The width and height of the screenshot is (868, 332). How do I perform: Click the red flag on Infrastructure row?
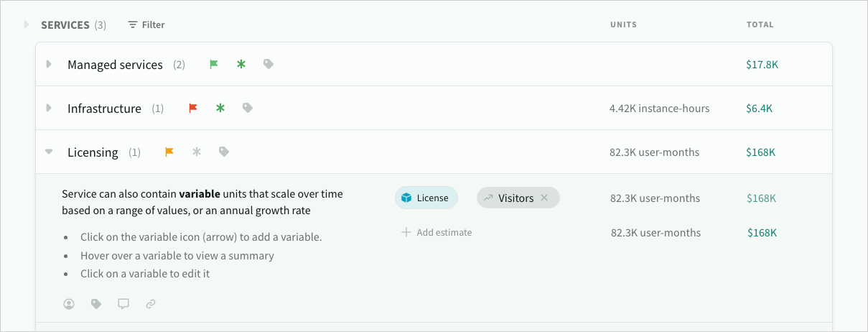(x=192, y=108)
